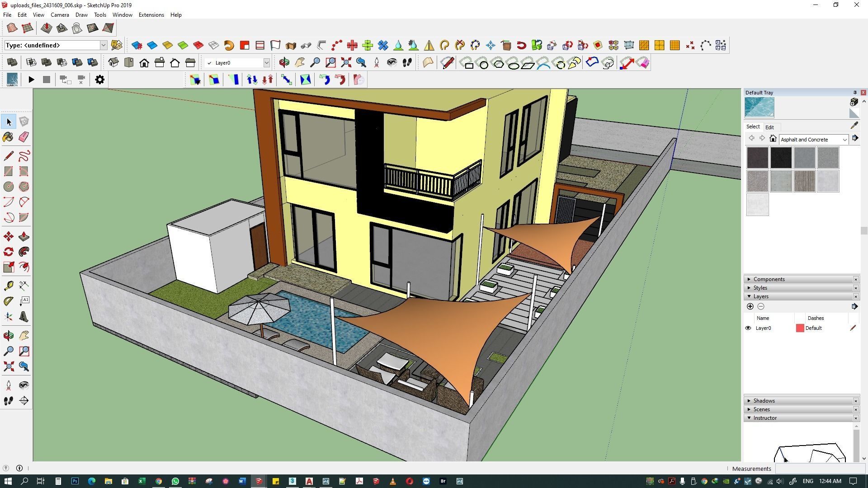Select the Tape Measure tool
This screenshot has width=868, height=488.
[8, 285]
